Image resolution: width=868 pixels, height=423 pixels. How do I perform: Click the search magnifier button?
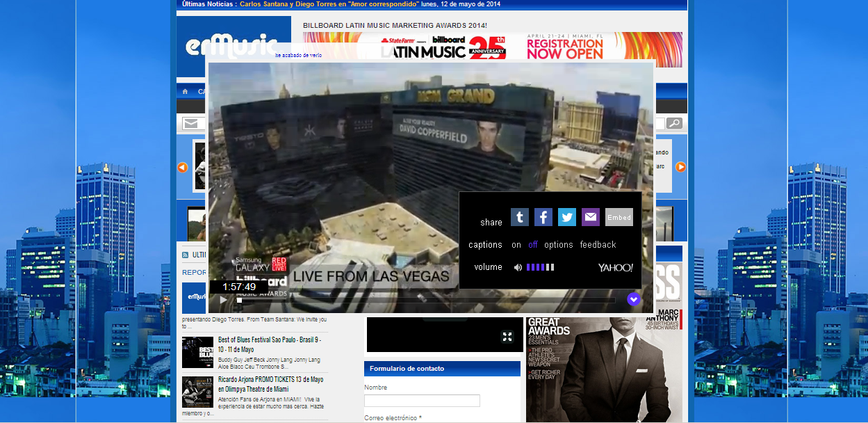point(674,123)
